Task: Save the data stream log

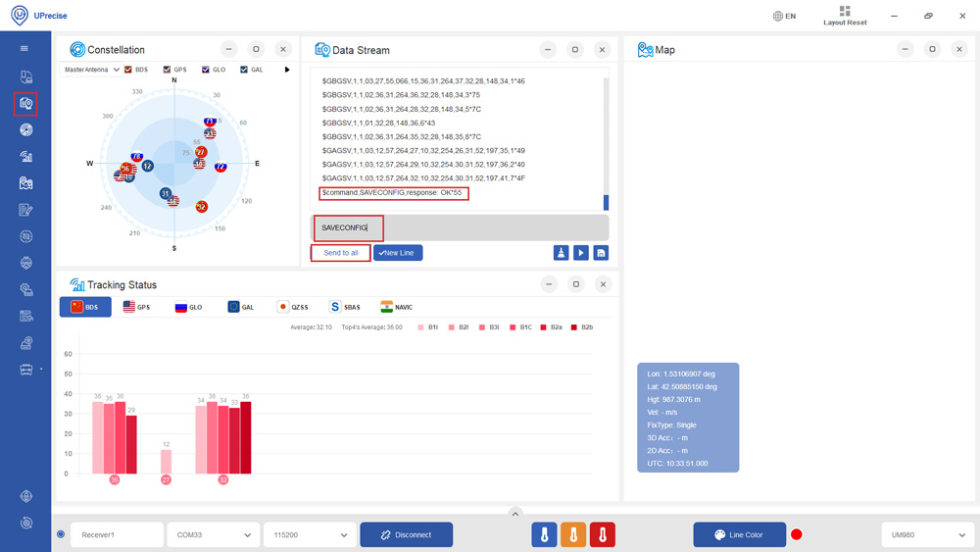Action: coord(601,253)
